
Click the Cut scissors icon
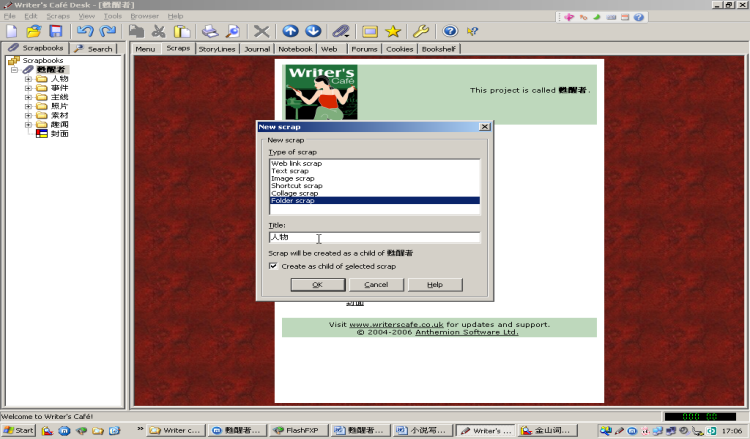(158, 32)
